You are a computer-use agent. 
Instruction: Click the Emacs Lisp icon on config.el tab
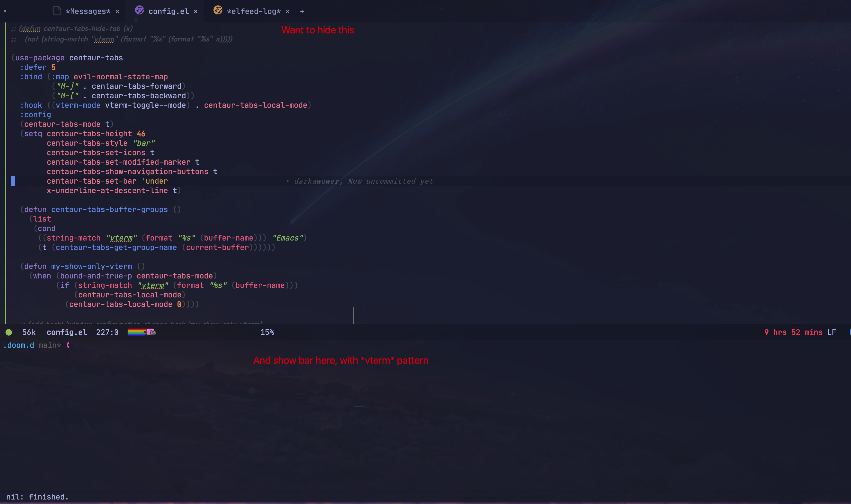(139, 10)
